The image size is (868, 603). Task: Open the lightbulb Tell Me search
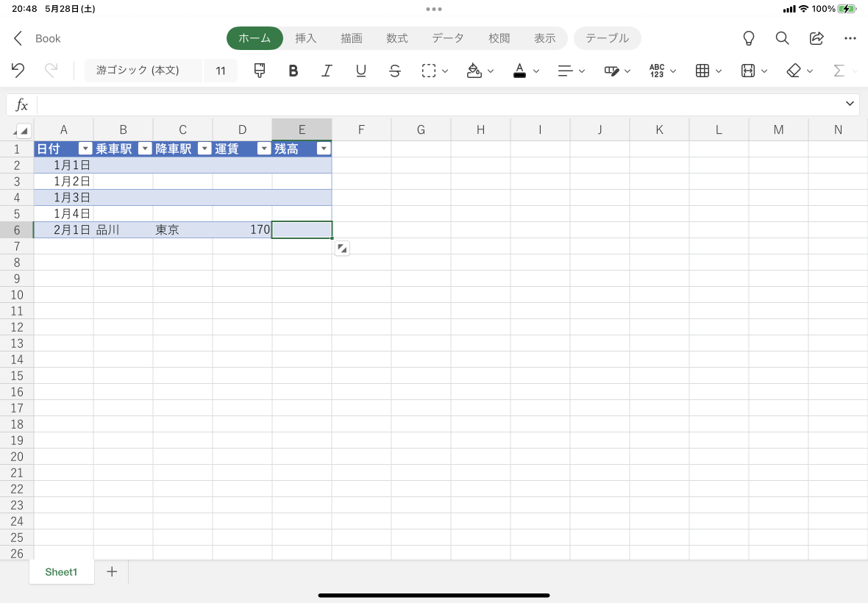[748, 38]
